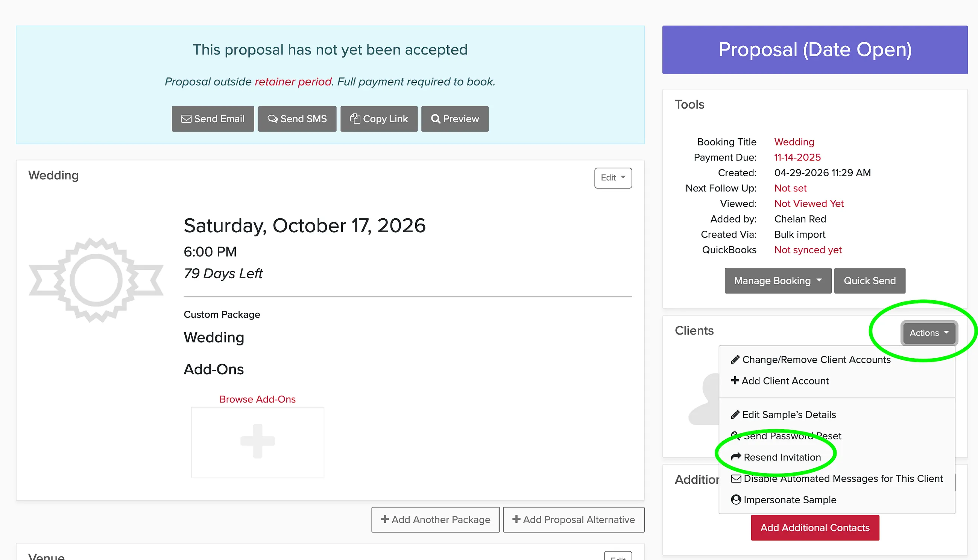Toggle the Clients Actions dropdown
978x560 pixels.
(929, 333)
